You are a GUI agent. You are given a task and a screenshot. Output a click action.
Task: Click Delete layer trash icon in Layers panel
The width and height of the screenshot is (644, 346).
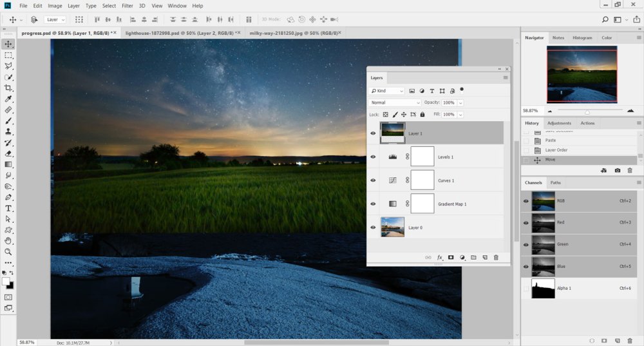(x=496, y=257)
